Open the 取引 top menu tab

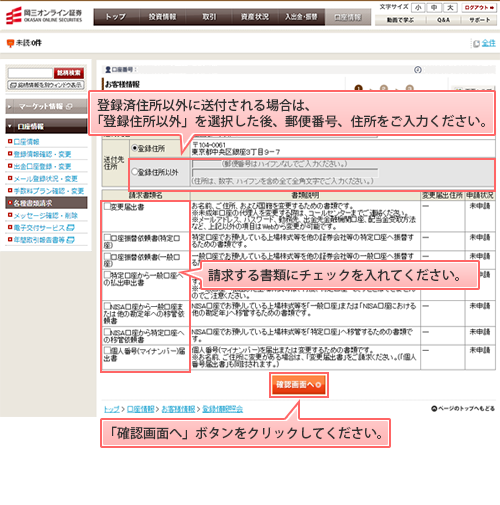pos(209,17)
